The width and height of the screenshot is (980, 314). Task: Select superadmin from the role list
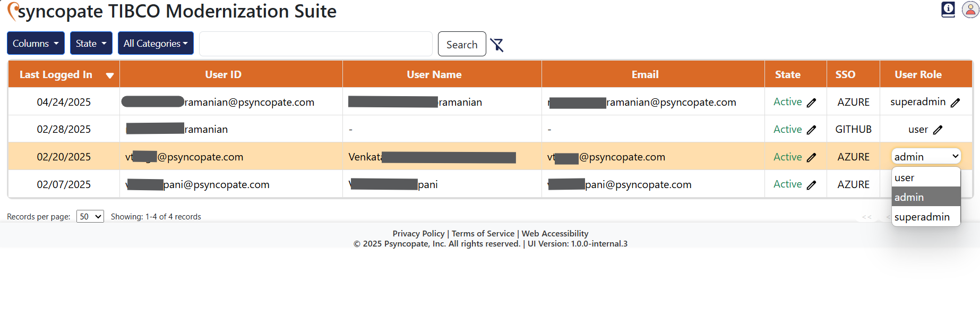(x=922, y=217)
